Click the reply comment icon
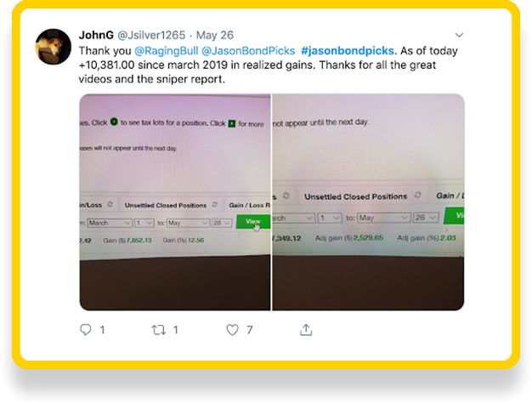The height and width of the screenshot is (404, 532). click(x=86, y=330)
